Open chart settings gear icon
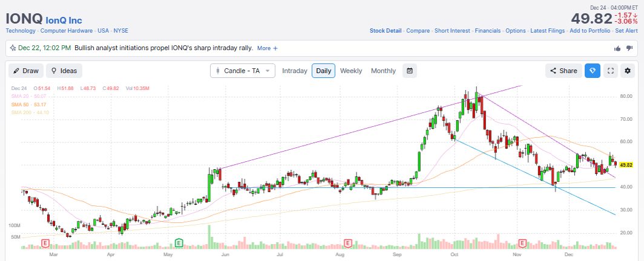Image resolution: width=644 pixels, height=261 pixels. [x=627, y=71]
